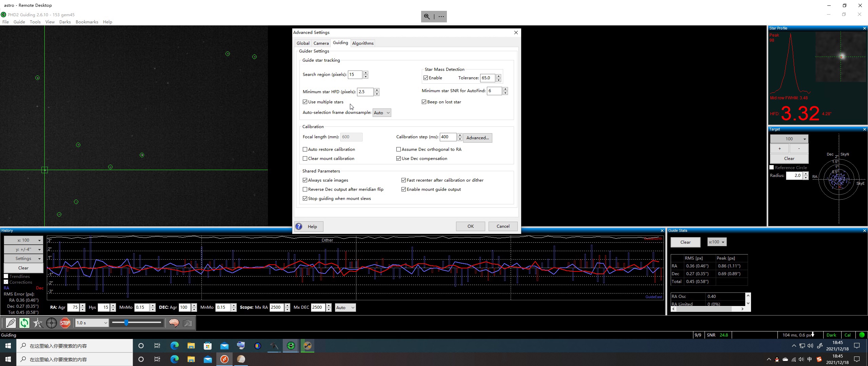Click PHD2 icon in remote taskbar

291,346
